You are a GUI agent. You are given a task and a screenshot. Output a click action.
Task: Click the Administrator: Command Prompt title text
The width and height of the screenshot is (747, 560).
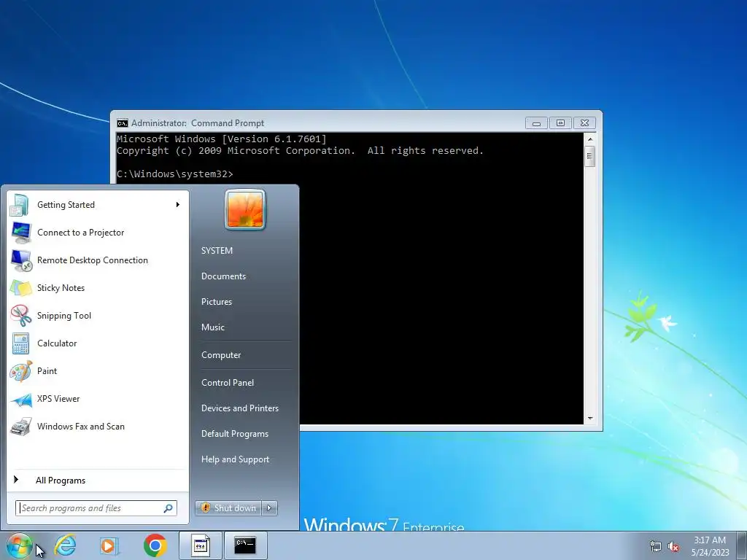point(198,123)
